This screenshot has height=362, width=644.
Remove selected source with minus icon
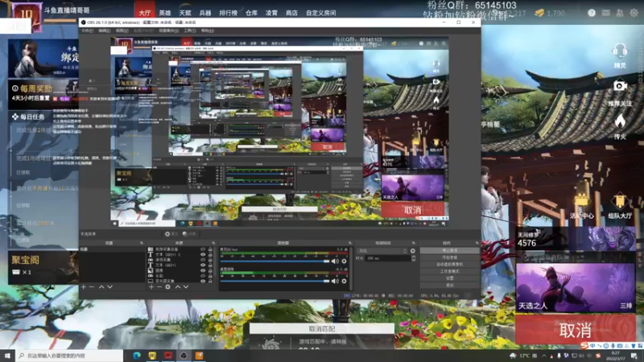click(x=159, y=287)
